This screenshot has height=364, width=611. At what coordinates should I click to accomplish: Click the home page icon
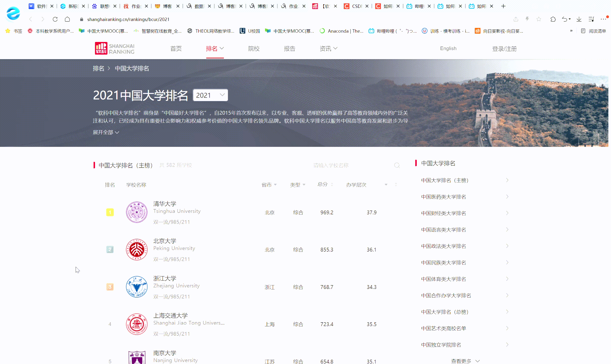pyautogui.click(x=67, y=19)
